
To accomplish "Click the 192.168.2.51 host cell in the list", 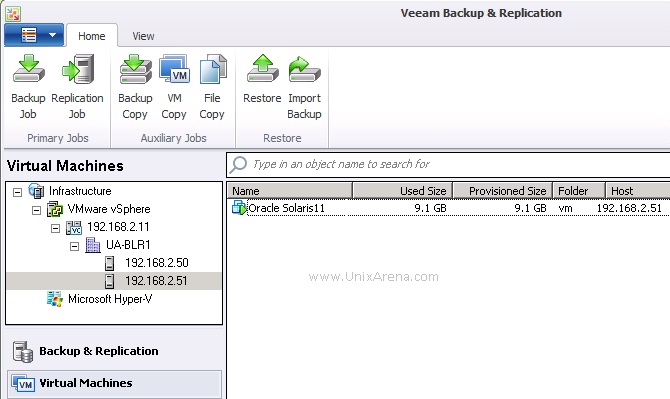I will pos(629,208).
